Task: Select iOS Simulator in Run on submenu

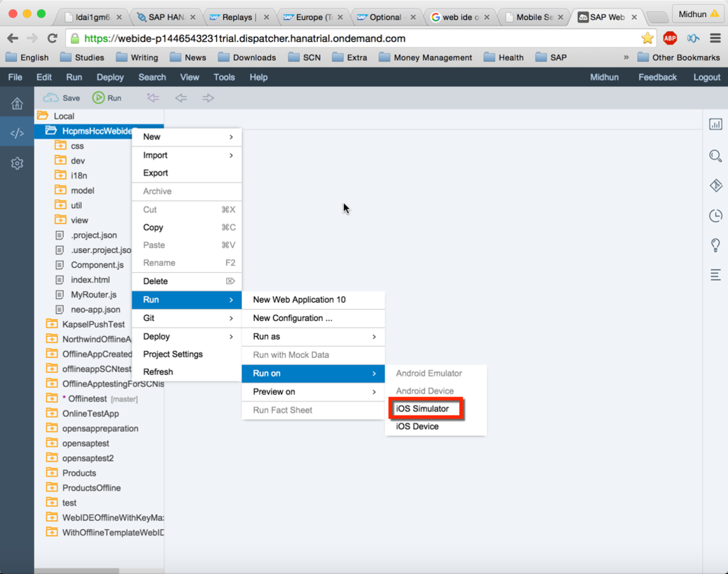Action: (436, 408)
